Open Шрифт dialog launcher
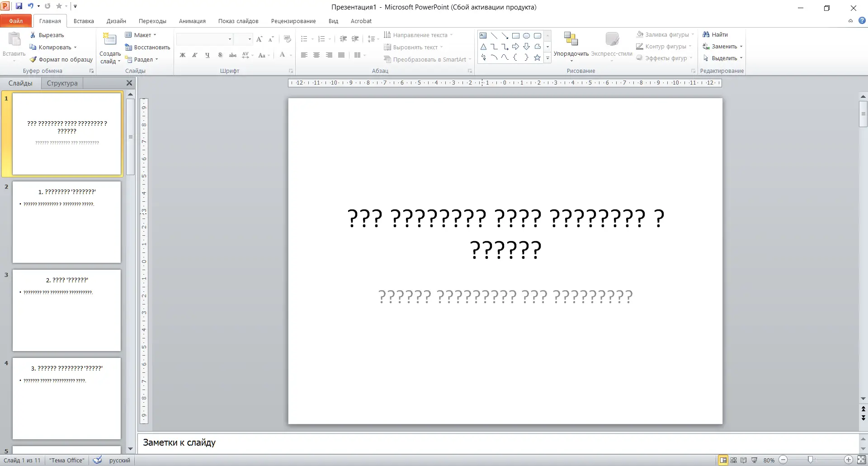The image size is (868, 466). pyautogui.click(x=291, y=71)
